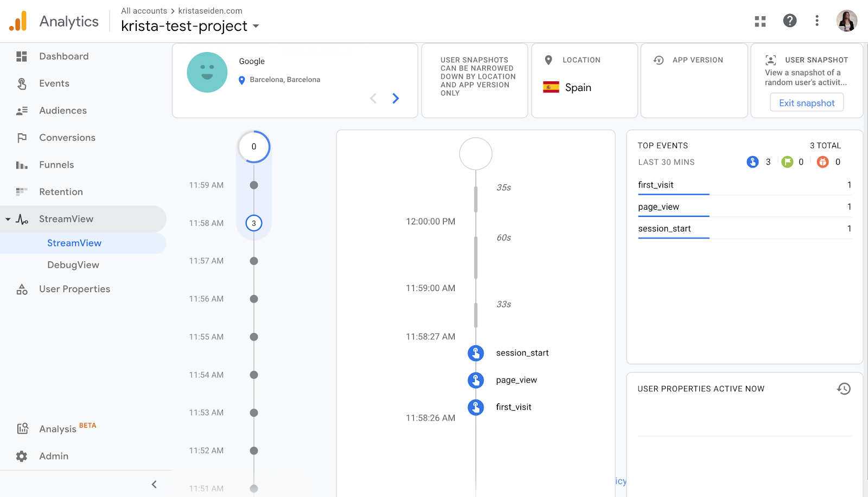This screenshot has height=497, width=868.
Task: Go to the DebugView sub-item
Action: tap(73, 265)
